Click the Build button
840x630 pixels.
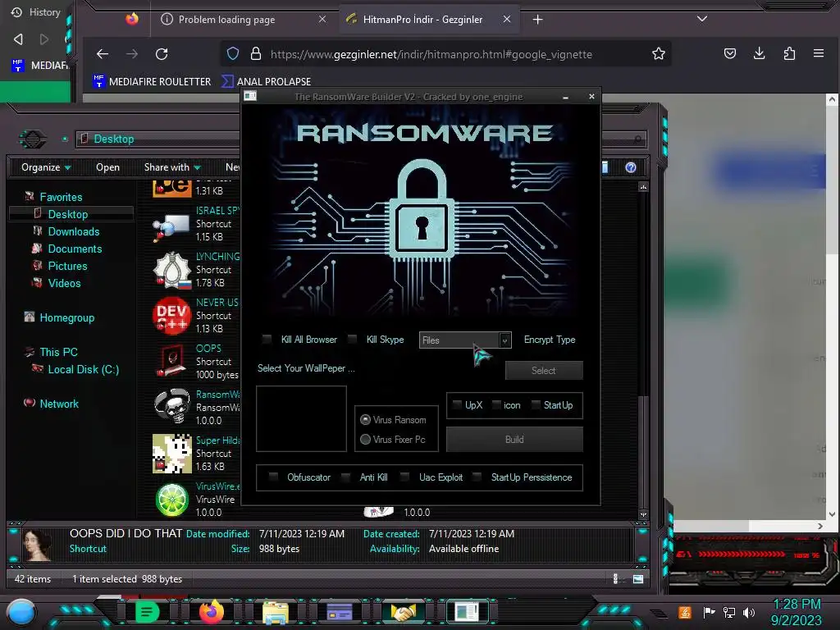(514, 440)
